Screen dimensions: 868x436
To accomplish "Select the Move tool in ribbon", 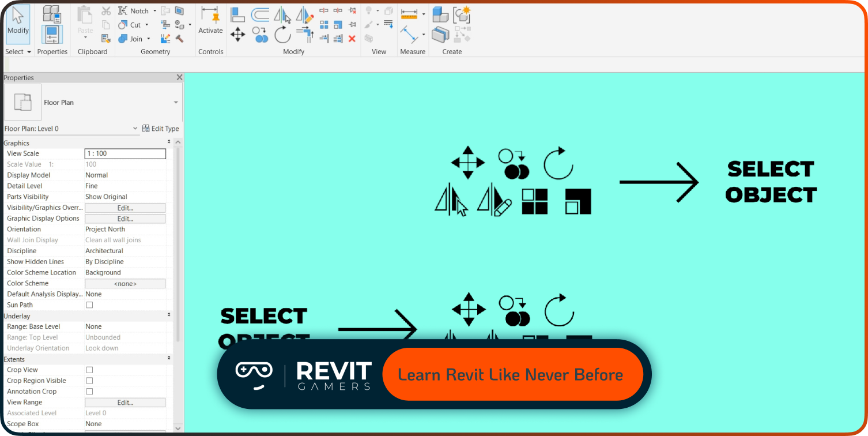I will (x=237, y=35).
